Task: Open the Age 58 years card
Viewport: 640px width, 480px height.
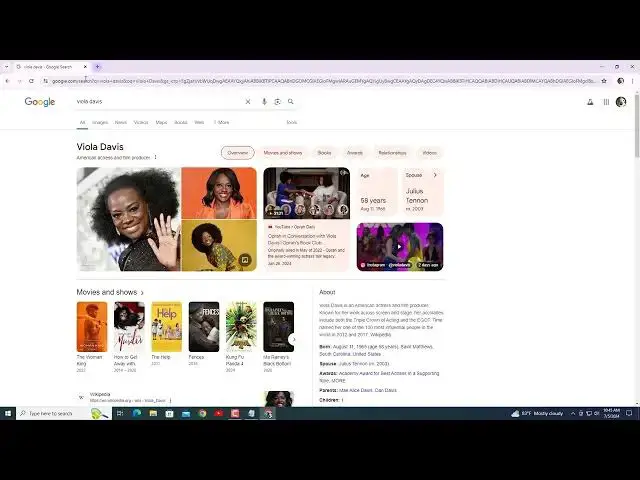Action: click(x=377, y=192)
